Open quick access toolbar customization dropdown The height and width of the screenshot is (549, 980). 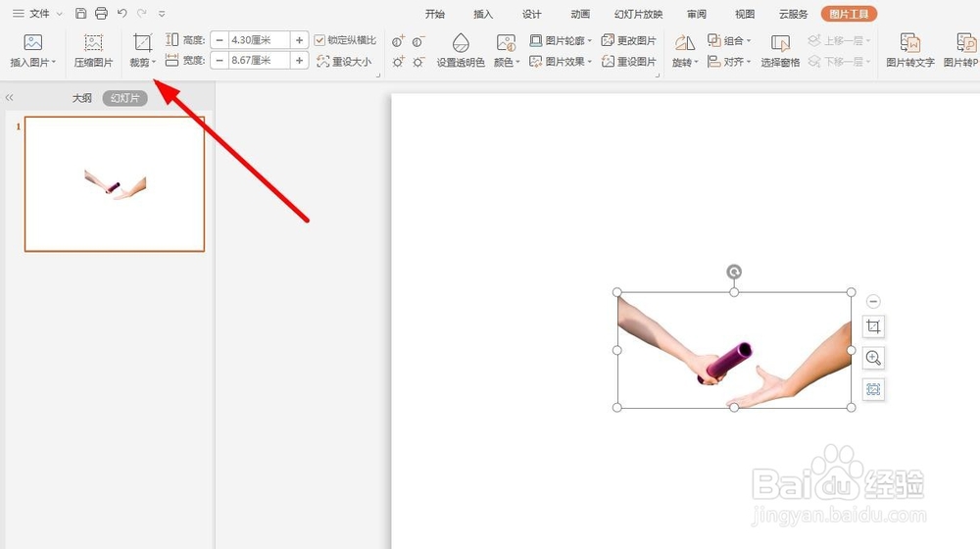tap(162, 14)
